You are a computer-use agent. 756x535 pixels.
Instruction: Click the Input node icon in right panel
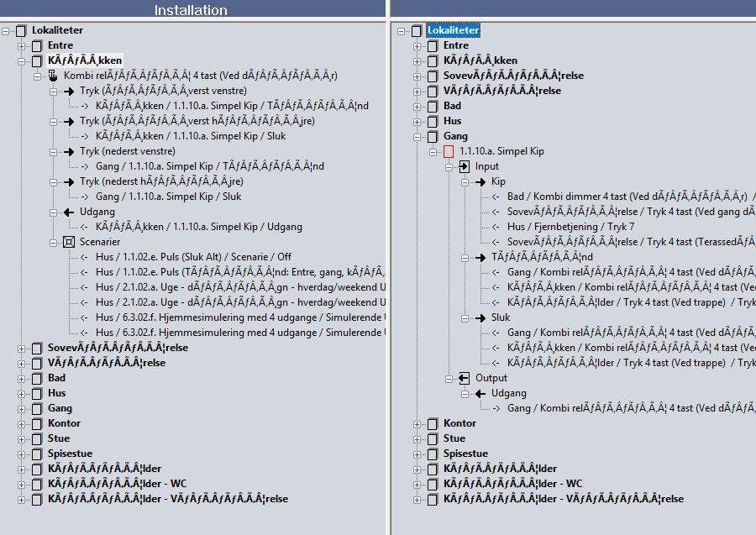[x=464, y=166]
